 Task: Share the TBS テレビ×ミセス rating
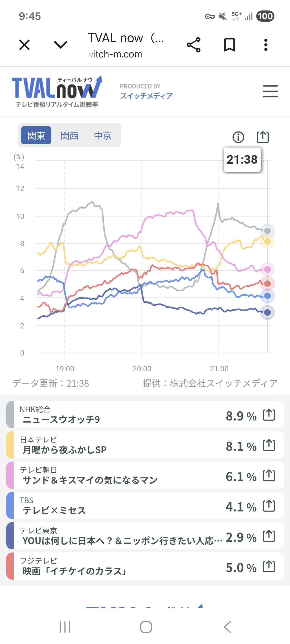coord(269,506)
